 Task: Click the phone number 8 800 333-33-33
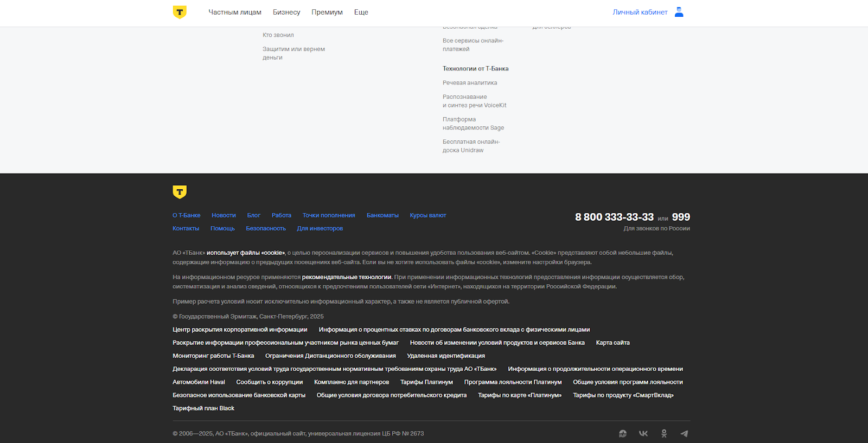click(x=614, y=217)
